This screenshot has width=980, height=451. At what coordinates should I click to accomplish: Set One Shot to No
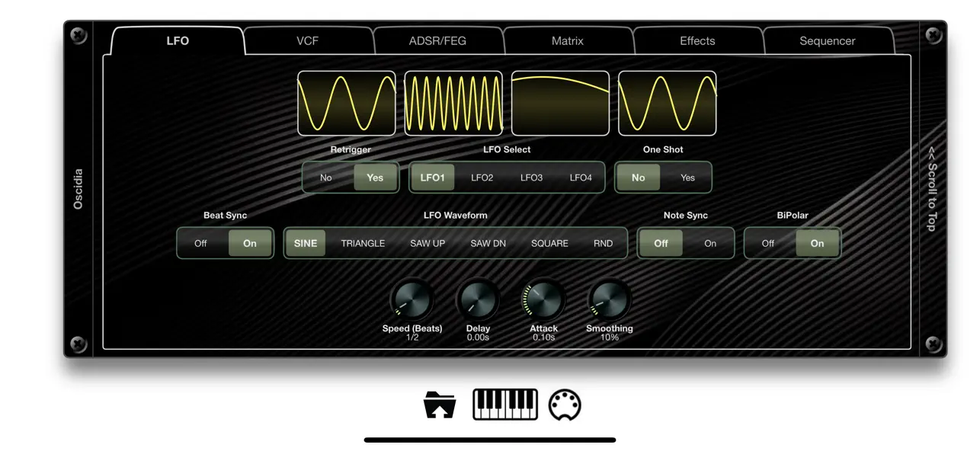(639, 178)
